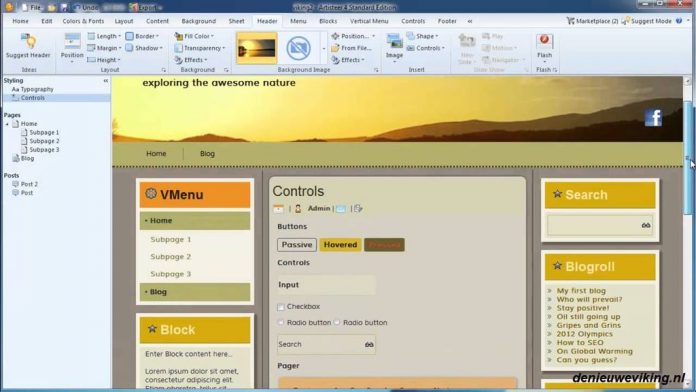Click the Image insert icon in ribbon
This screenshot has height=392, width=696.
(x=394, y=41)
